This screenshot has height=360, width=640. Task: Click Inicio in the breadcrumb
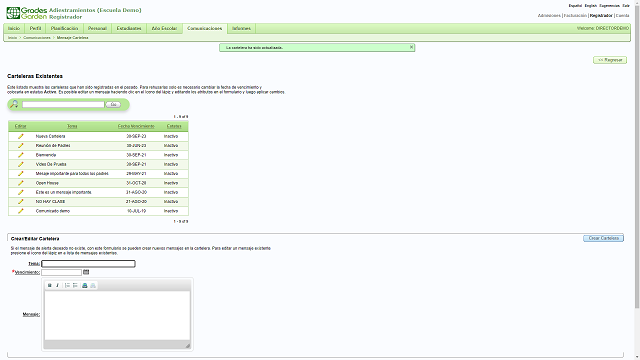(x=13, y=38)
